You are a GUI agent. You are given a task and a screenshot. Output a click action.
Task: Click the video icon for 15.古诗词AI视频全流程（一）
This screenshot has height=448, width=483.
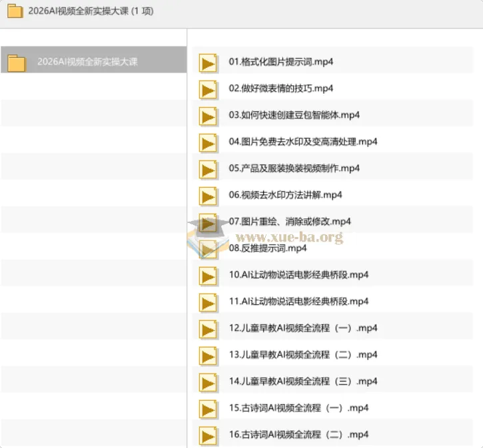(x=208, y=409)
